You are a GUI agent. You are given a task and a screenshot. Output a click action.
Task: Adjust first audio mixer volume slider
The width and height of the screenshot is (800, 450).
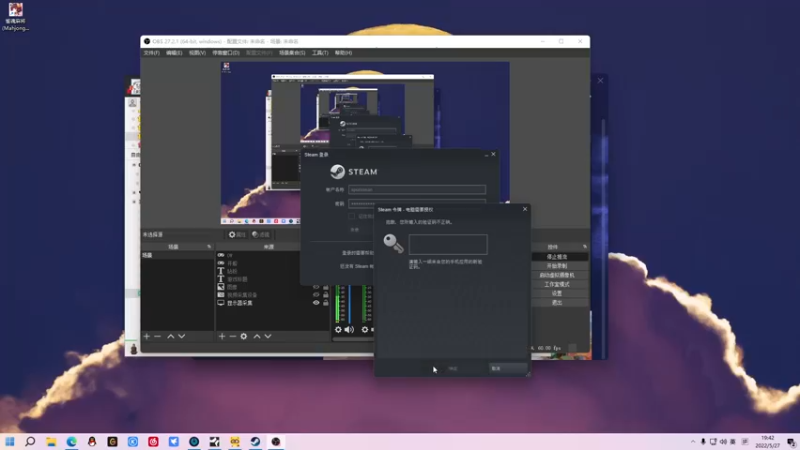pos(349,304)
